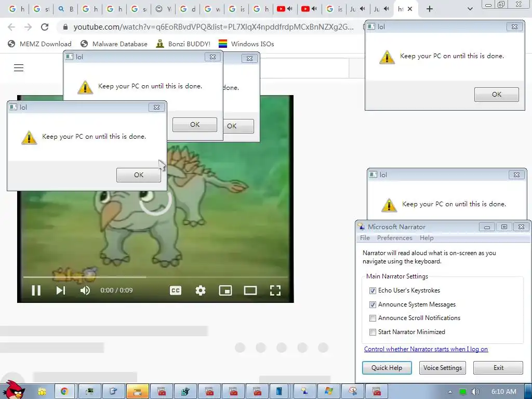The width and height of the screenshot is (532, 399).
Task: Click the YouTube search input field
Action: pos(304,68)
